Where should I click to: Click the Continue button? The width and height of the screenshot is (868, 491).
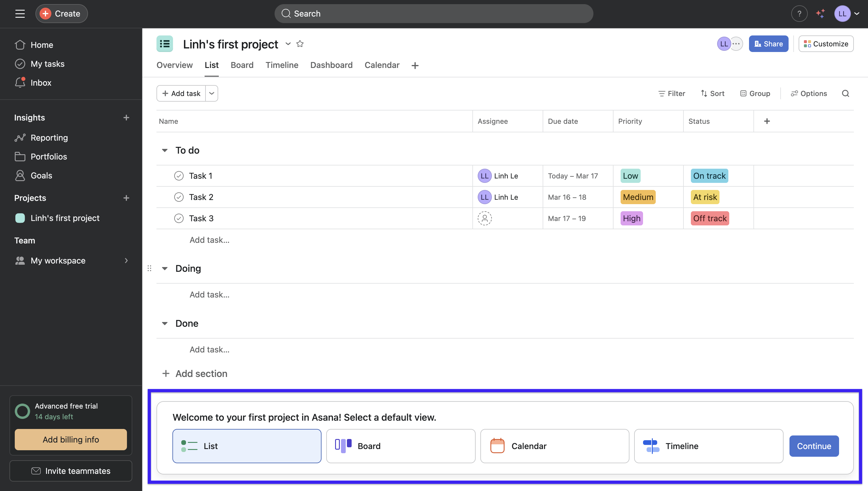pos(814,446)
